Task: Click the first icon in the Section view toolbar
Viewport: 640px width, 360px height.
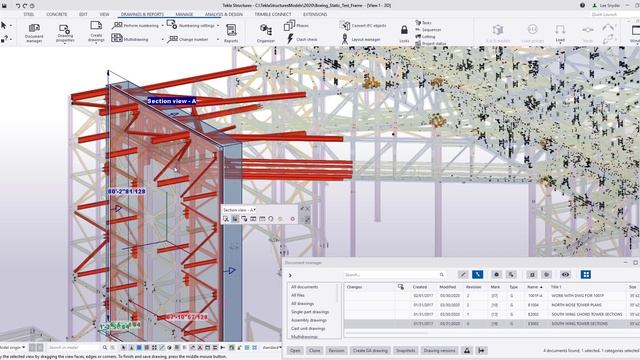Action: (x=226, y=219)
